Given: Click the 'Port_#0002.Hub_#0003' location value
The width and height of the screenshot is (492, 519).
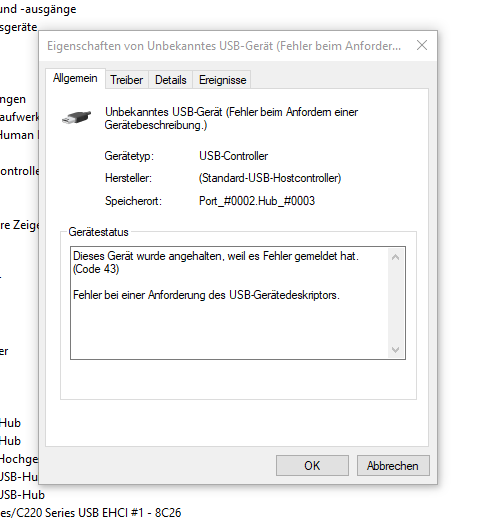Looking at the screenshot, I should 257,201.
